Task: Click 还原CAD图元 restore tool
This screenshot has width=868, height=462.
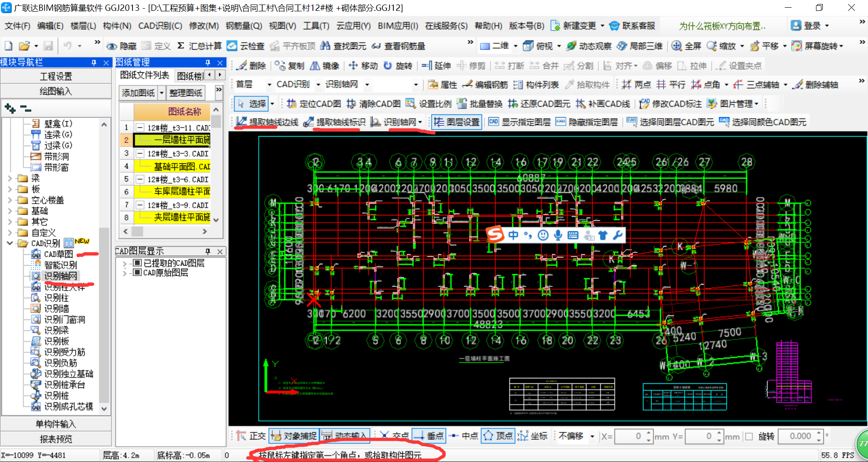Action: (539, 104)
